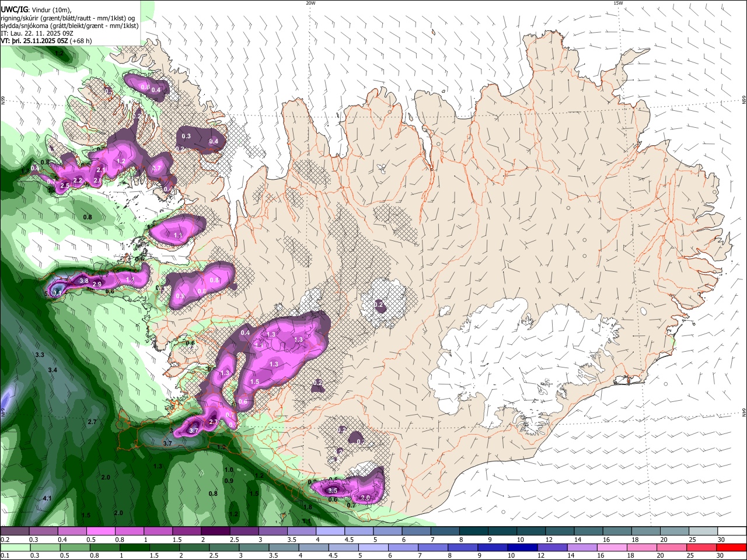This screenshot has width=747, height=560.
Task: Click the 1.0 rain value off the south coast
Action: pos(229,470)
